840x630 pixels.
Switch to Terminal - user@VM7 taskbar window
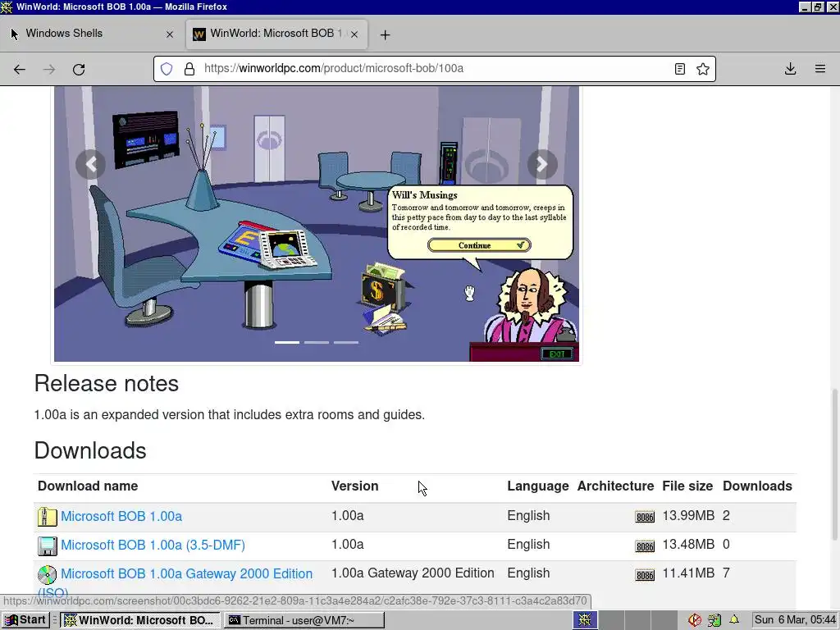pyautogui.click(x=304, y=620)
